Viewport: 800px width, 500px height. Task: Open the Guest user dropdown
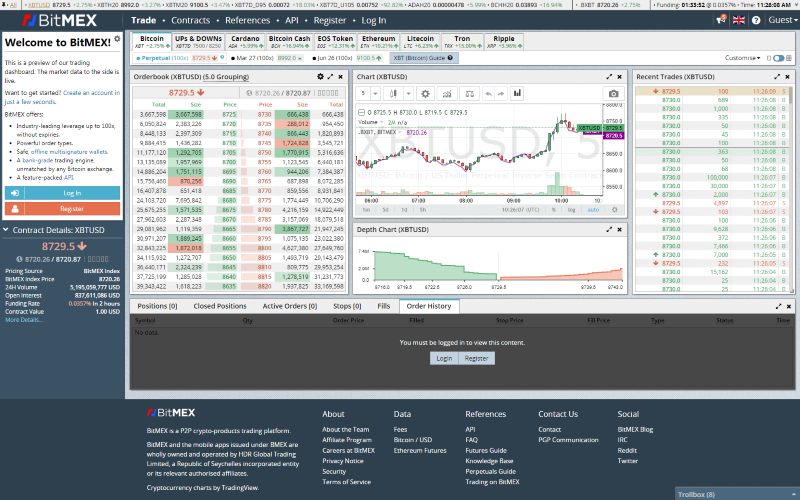[783, 20]
